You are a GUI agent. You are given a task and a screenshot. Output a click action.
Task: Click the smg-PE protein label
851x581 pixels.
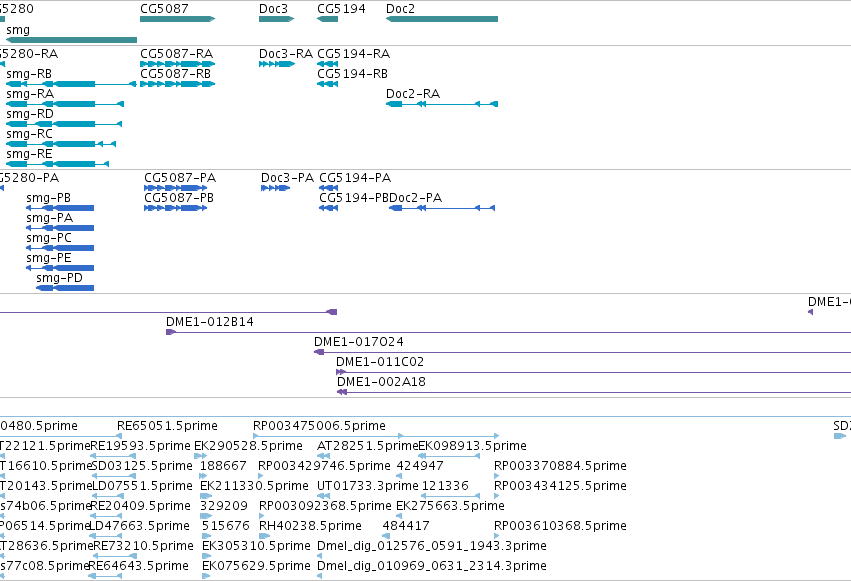pos(49,258)
